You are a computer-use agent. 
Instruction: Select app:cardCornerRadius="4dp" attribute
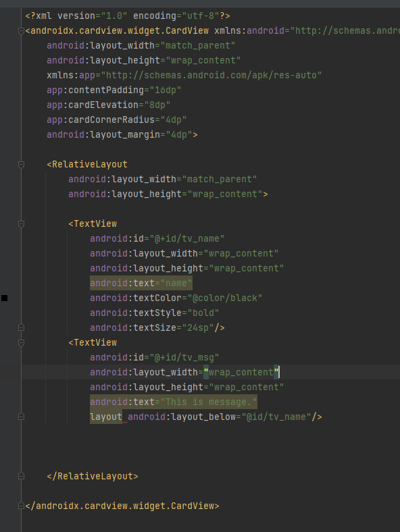tap(116, 120)
